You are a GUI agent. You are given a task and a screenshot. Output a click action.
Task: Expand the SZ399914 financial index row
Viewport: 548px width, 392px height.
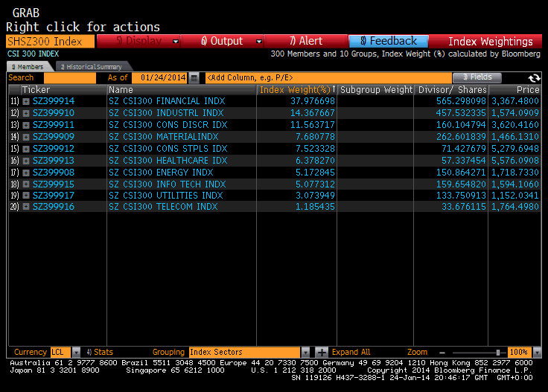26,101
